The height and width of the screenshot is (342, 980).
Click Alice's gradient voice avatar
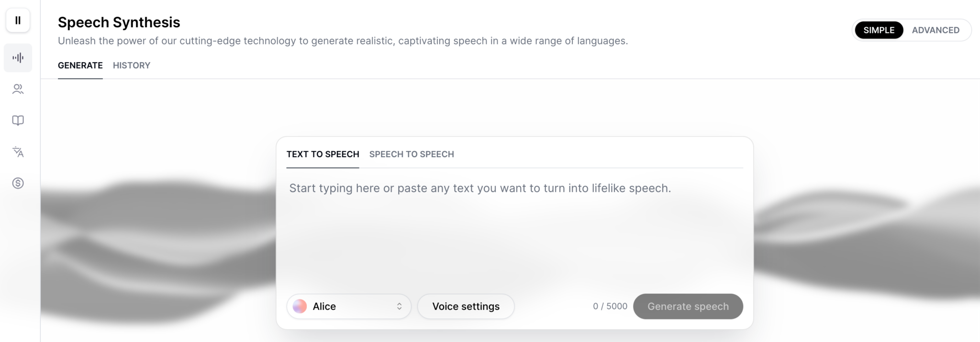[300, 306]
